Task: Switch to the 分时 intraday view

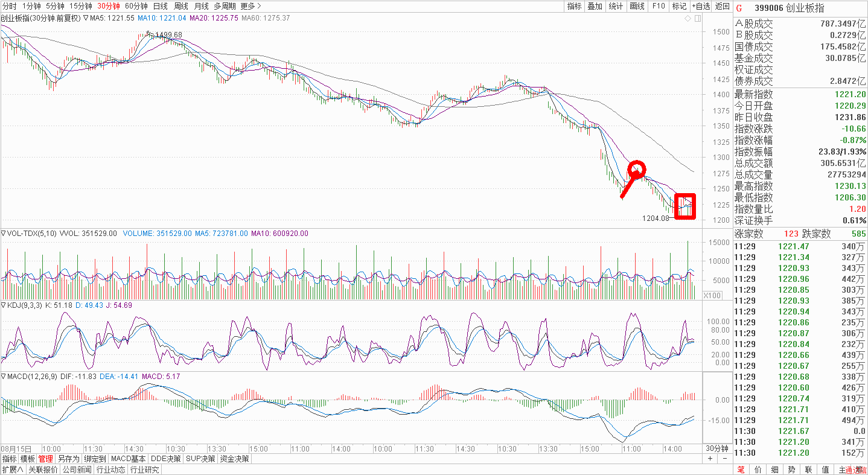Action: (10, 6)
